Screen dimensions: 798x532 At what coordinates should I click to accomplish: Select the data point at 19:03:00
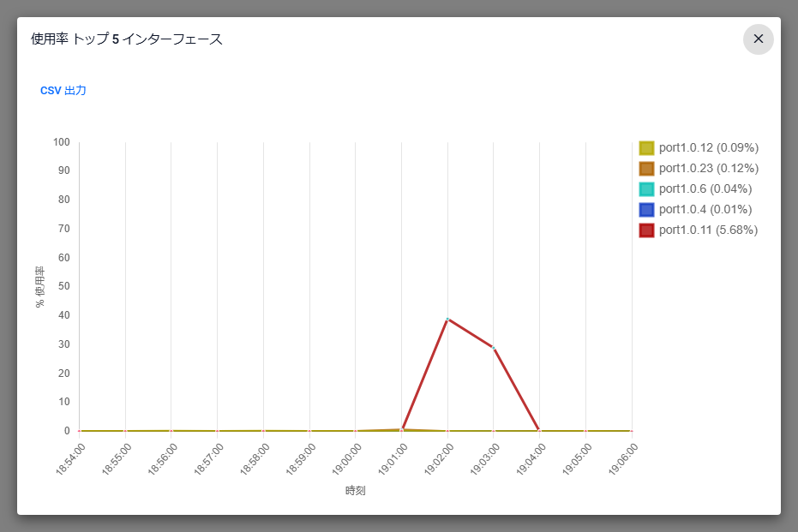click(x=493, y=346)
